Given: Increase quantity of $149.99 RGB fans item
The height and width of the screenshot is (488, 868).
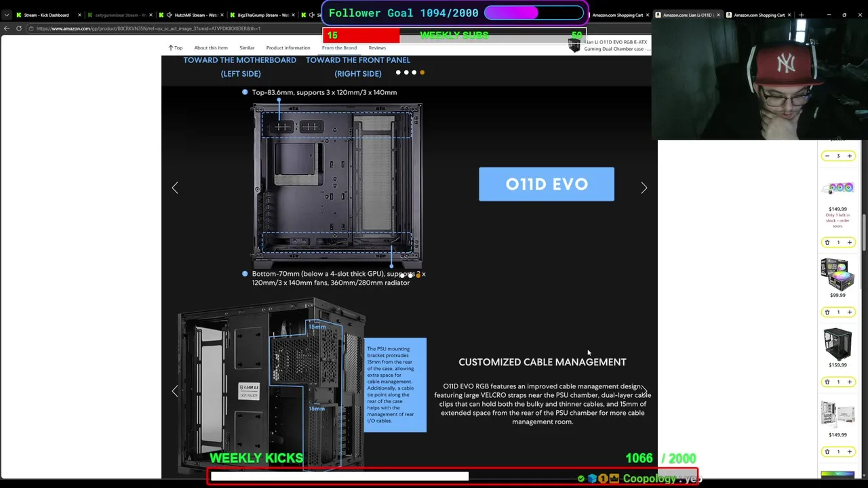Looking at the screenshot, I should point(849,242).
